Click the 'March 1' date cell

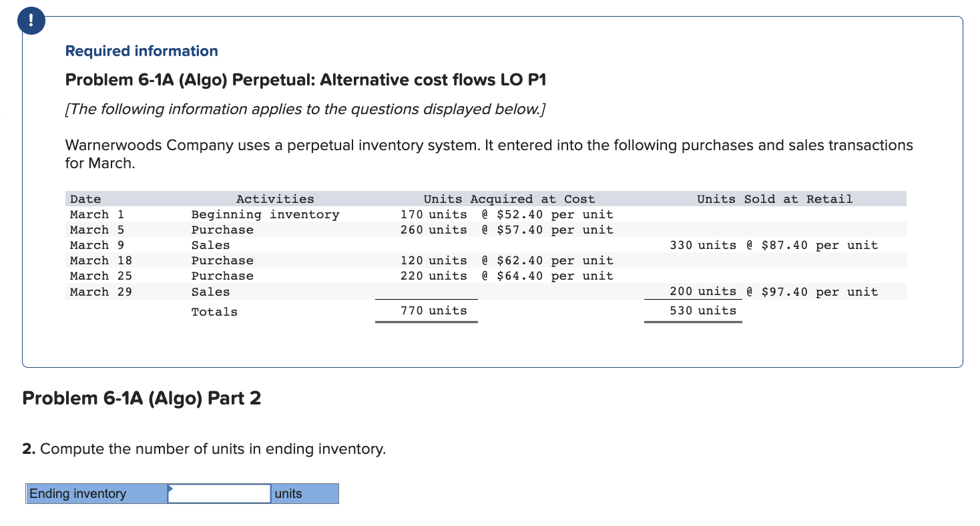97,214
